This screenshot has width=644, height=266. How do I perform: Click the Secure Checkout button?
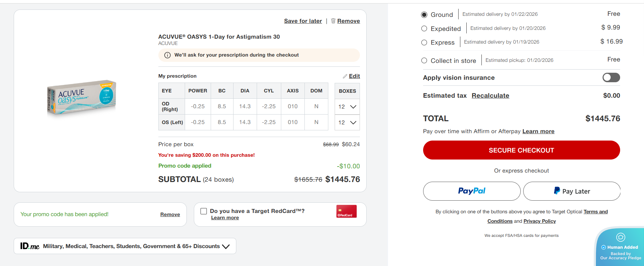coord(521,150)
